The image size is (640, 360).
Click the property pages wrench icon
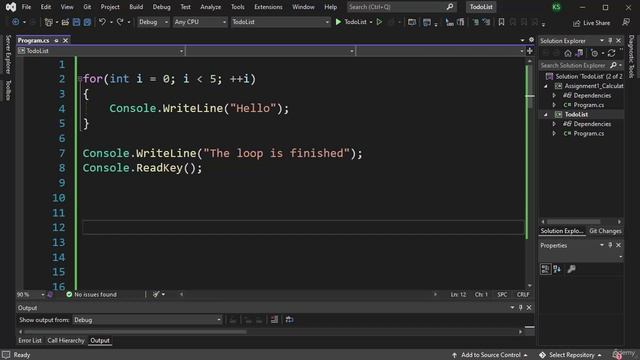[571, 269]
